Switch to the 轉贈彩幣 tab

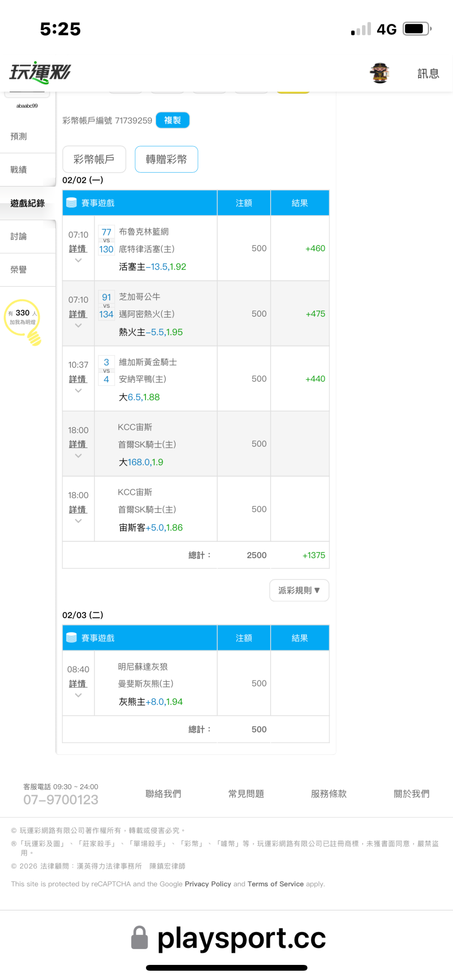166,159
